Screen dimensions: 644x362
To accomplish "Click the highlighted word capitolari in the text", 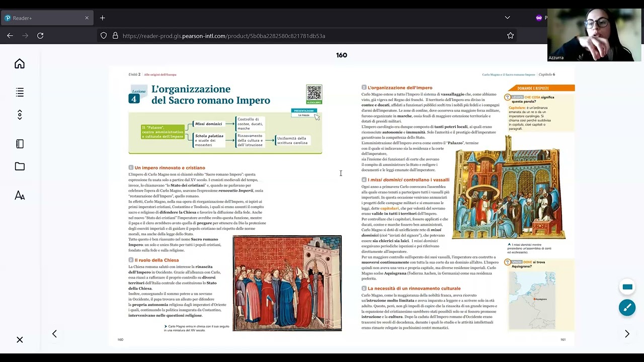I will 389,208.
